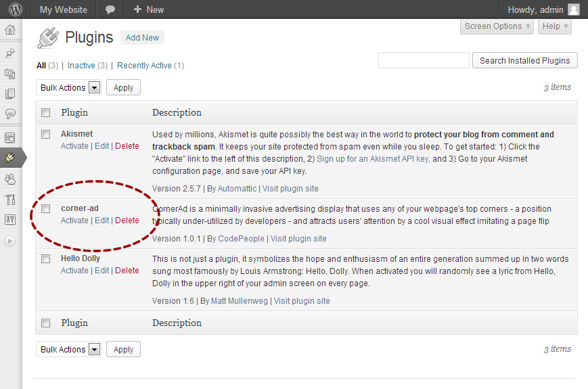Visit plugin site for Hello Dolly
The image size is (588, 389).
pyautogui.click(x=302, y=301)
